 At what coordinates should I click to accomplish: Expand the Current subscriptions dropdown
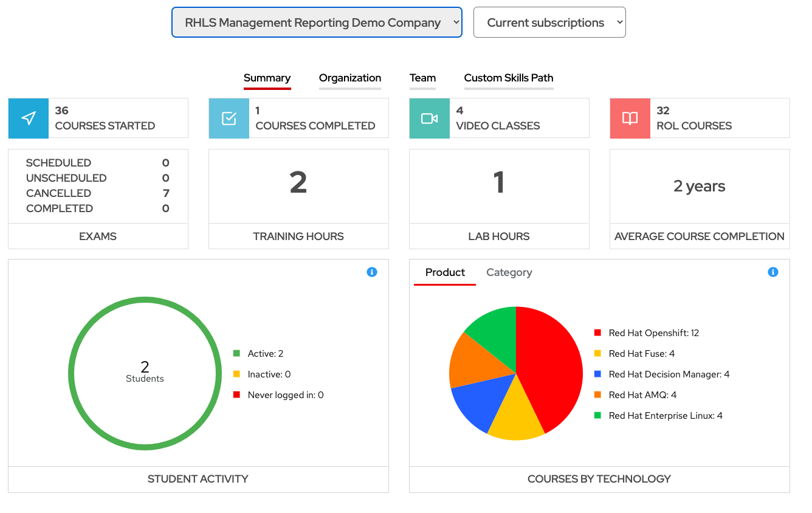(549, 22)
